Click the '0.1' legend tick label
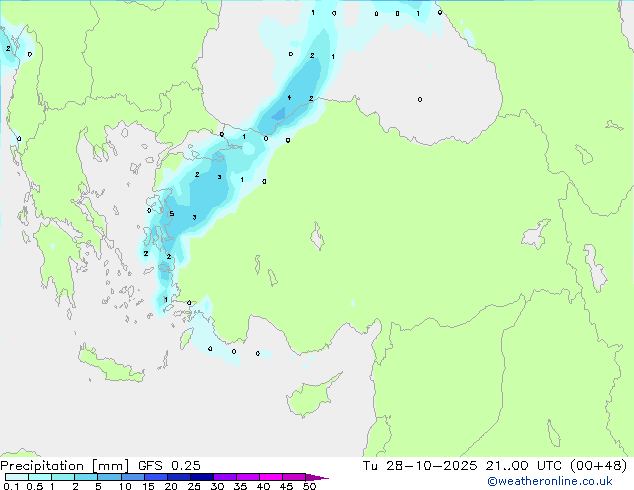 (x=11, y=486)
